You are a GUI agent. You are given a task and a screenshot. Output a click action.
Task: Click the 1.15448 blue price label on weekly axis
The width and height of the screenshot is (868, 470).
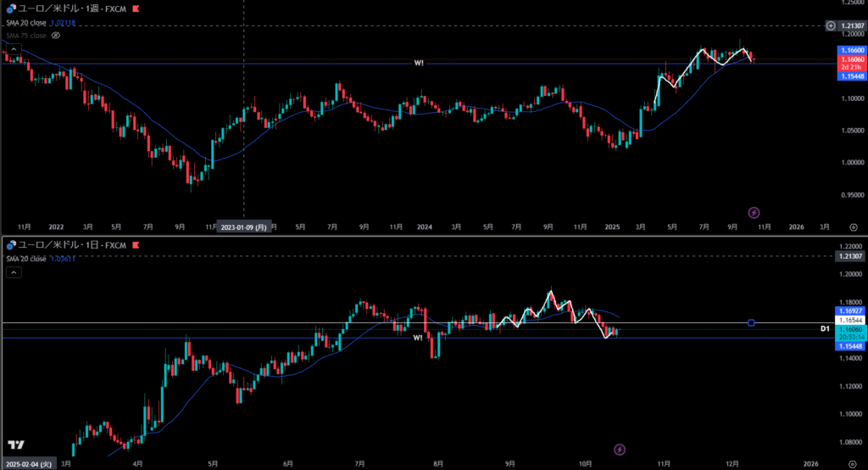(x=850, y=76)
